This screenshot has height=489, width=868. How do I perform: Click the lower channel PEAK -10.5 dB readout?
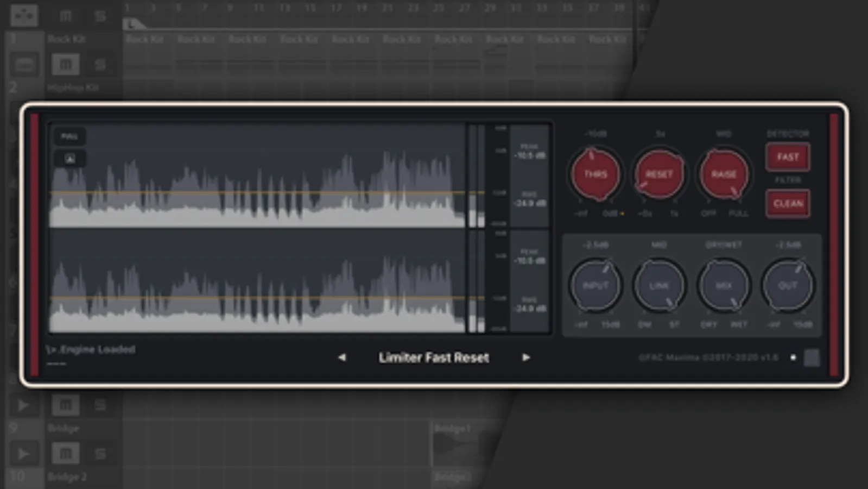530,257
